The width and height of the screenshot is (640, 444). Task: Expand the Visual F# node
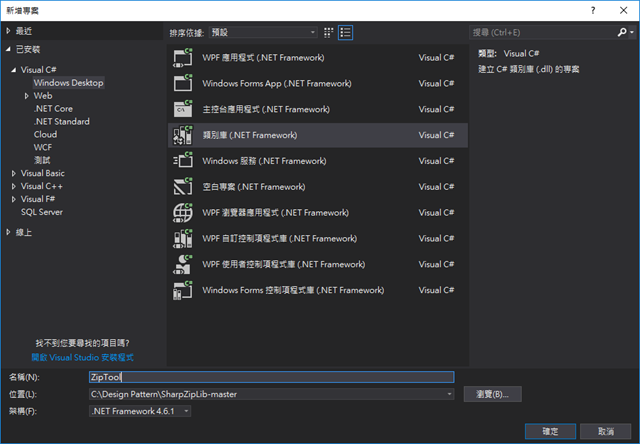pos(14,199)
